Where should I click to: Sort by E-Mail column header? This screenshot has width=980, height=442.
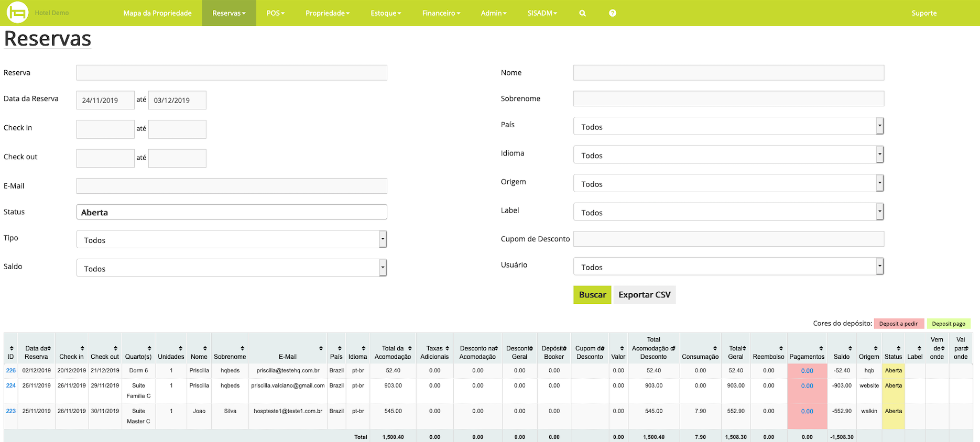point(288,348)
